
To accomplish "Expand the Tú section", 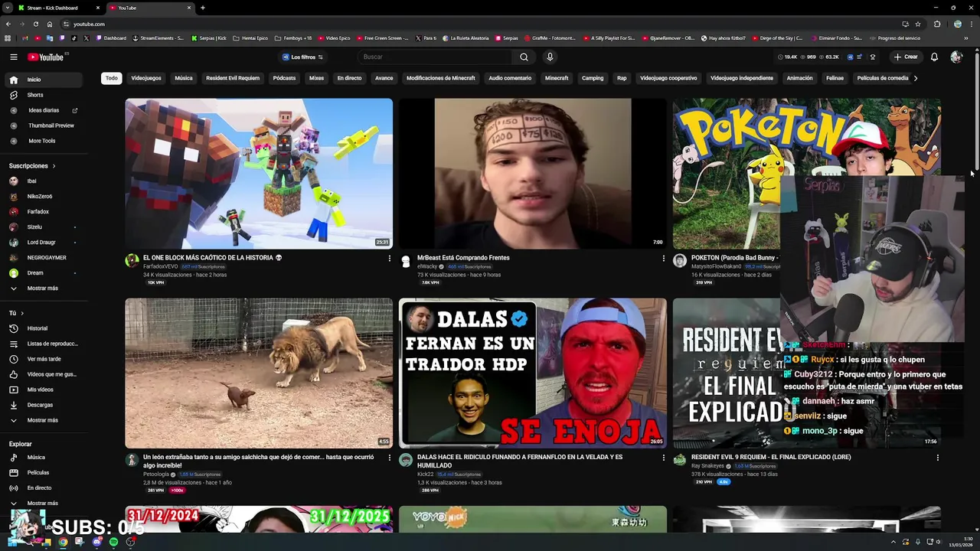I will coord(17,313).
